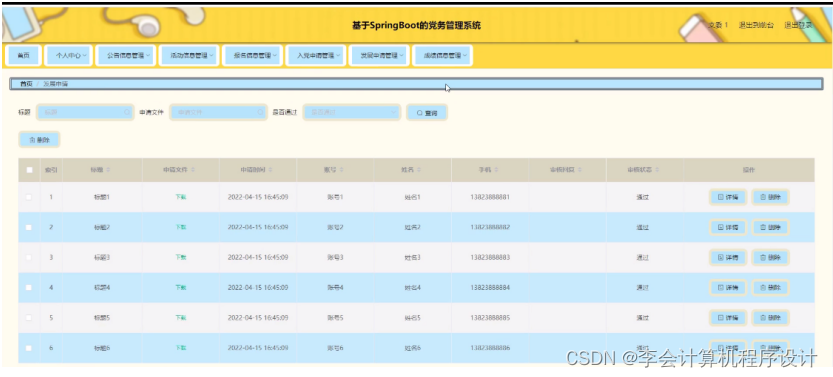Click the magnifier icon in 申请文件 search field
Screen dimensions: 833x377
[260, 112]
